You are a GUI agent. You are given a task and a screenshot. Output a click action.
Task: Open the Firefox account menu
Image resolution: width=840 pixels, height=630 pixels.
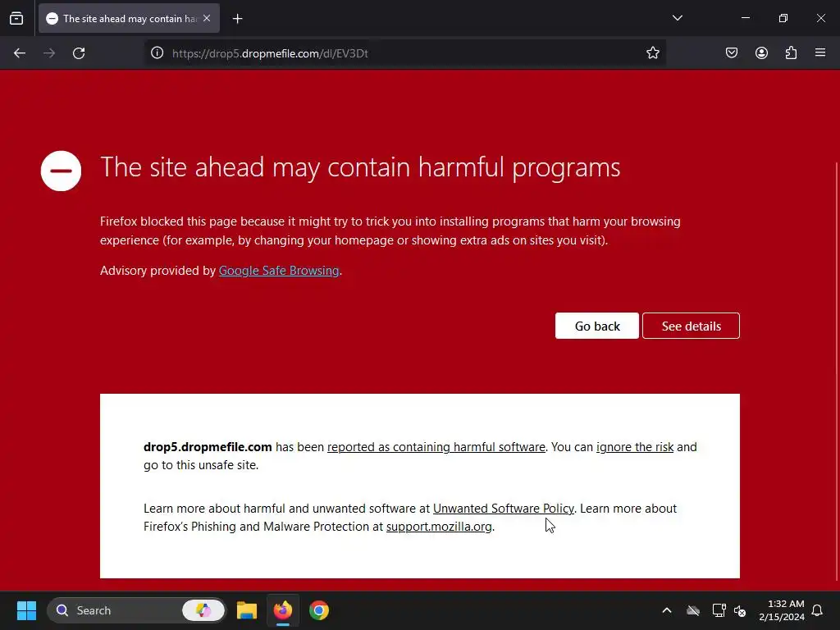[x=761, y=52]
